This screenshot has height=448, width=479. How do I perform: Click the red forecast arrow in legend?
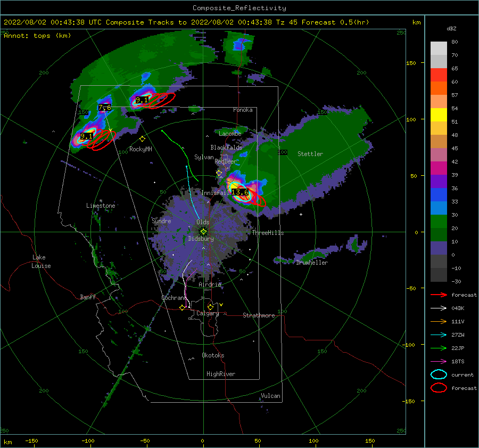(439, 295)
